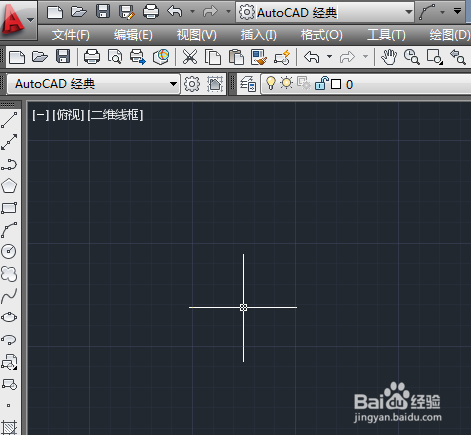This screenshot has width=471, height=435.
Task: Click Plot in the standard toolbar
Action: coord(92,57)
